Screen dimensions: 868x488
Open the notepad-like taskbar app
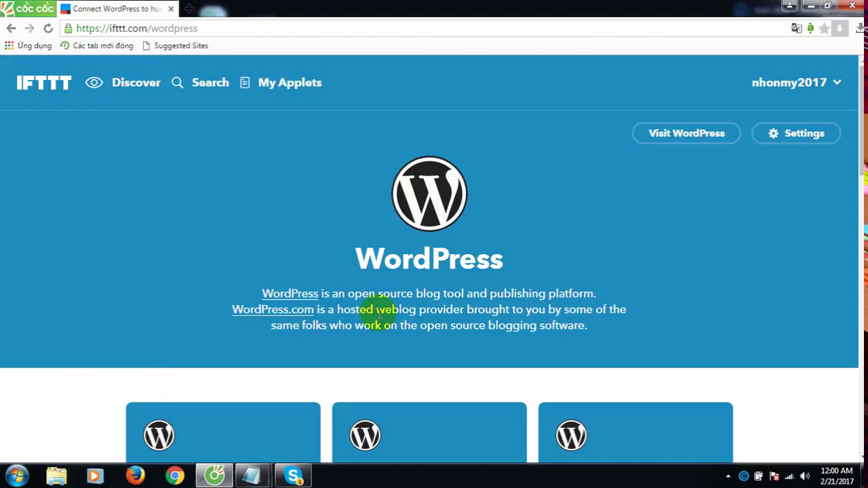pyautogui.click(x=253, y=476)
